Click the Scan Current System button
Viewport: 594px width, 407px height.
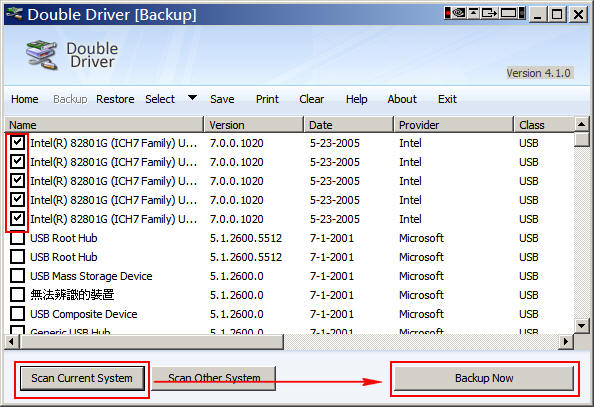[x=82, y=378]
